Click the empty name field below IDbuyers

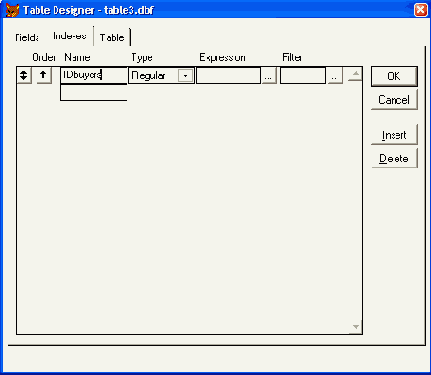[94, 92]
